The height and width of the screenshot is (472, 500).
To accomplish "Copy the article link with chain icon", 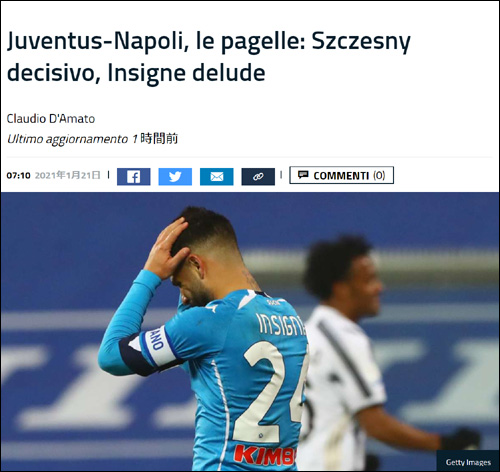I will (258, 176).
